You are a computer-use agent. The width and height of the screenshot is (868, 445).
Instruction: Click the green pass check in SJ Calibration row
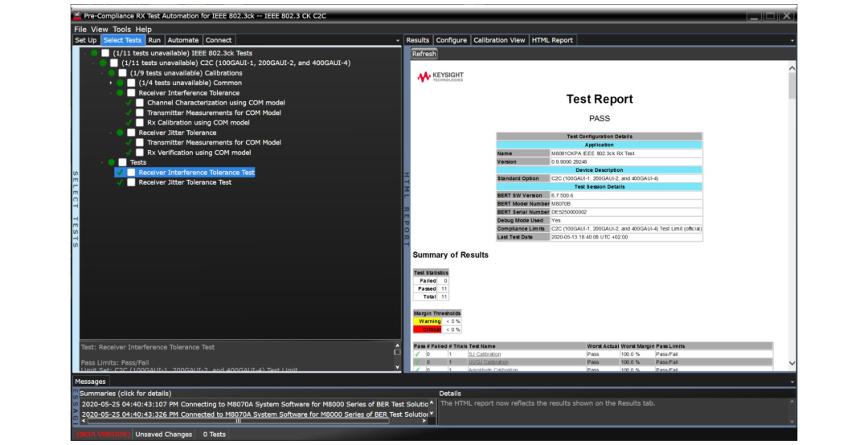click(417, 354)
